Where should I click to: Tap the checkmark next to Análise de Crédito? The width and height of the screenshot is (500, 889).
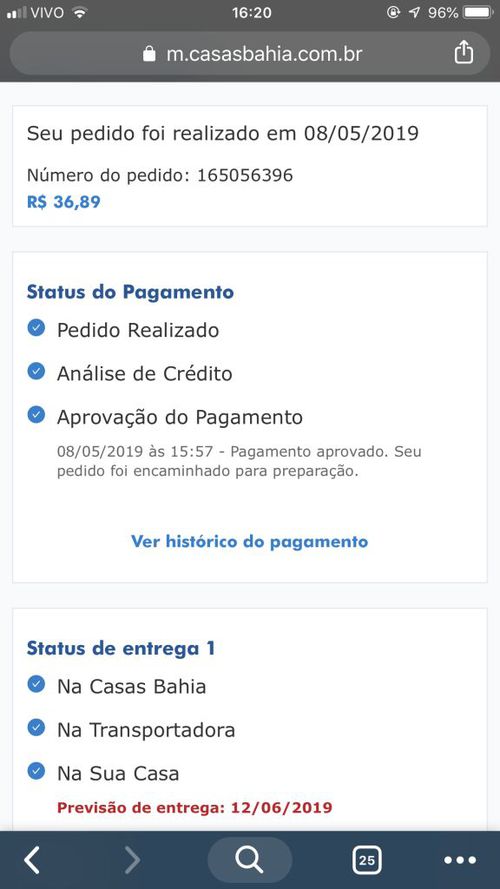pos(36,371)
